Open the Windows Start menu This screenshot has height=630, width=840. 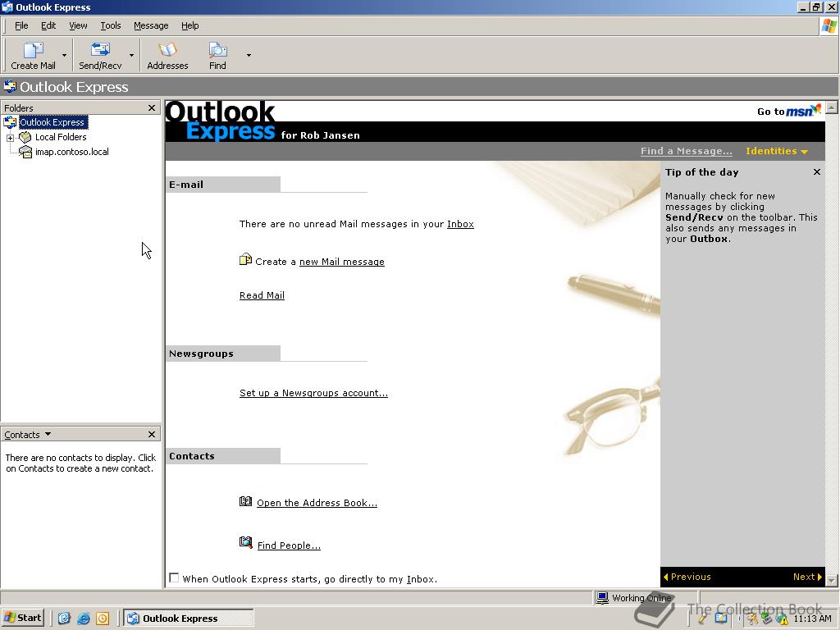point(22,618)
